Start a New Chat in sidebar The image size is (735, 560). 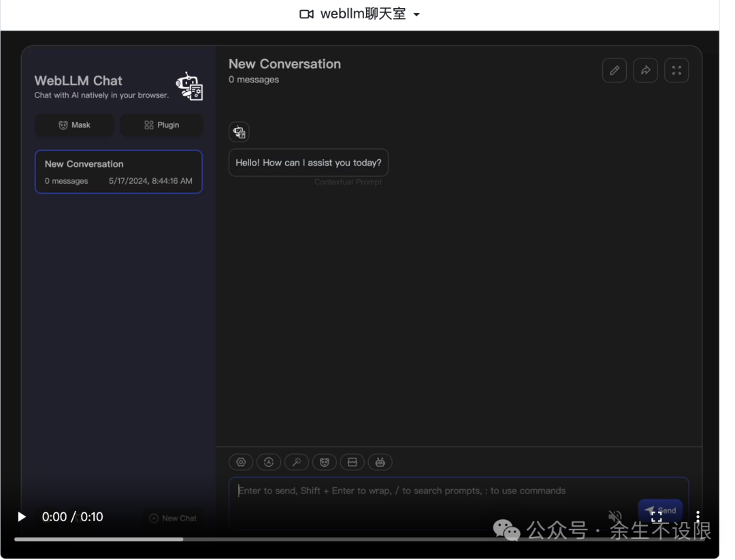[x=173, y=518]
